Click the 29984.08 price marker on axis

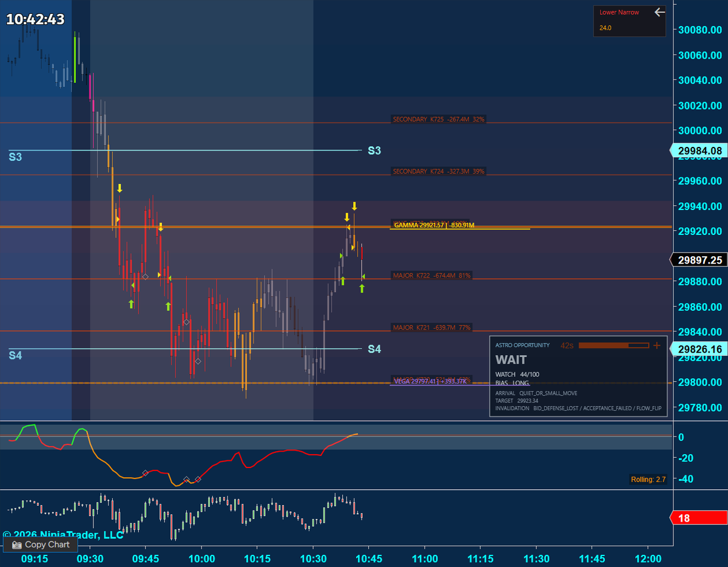click(698, 151)
